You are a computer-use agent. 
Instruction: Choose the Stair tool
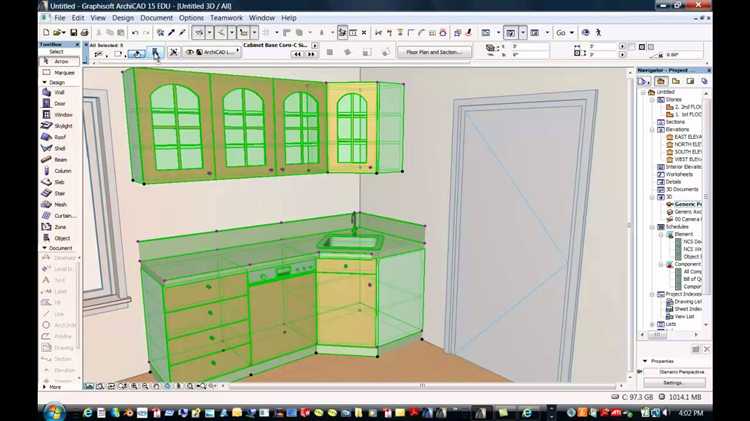tap(58, 193)
